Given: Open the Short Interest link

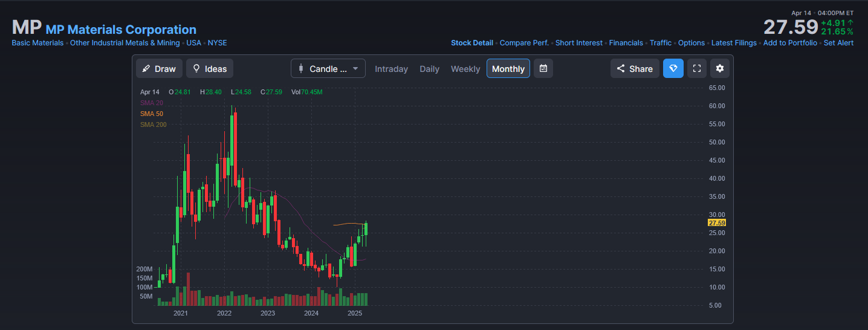Looking at the screenshot, I should (x=578, y=43).
